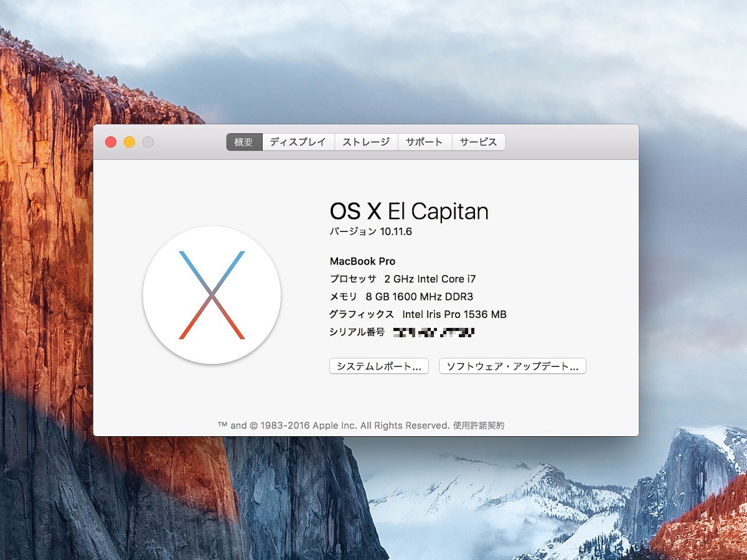Viewport: 747px width, 560px height.
Task: Click the version text バージョン 10.11.6
Action: [x=371, y=231]
